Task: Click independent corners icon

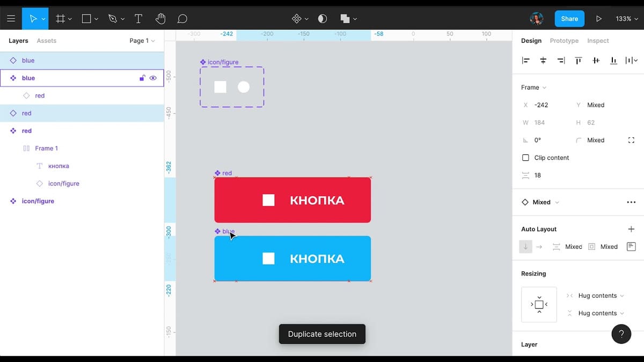Action: coord(631,140)
